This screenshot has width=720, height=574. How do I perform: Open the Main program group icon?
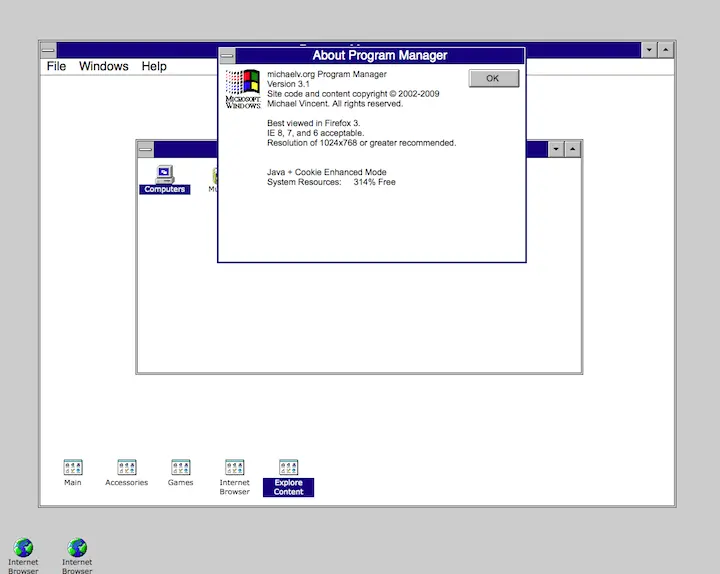[x=73, y=473]
